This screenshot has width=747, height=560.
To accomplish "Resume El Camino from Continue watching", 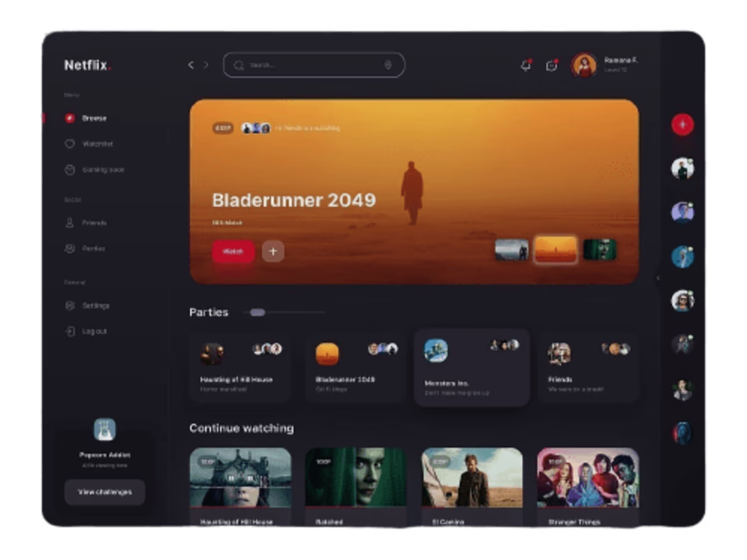I will click(472, 487).
